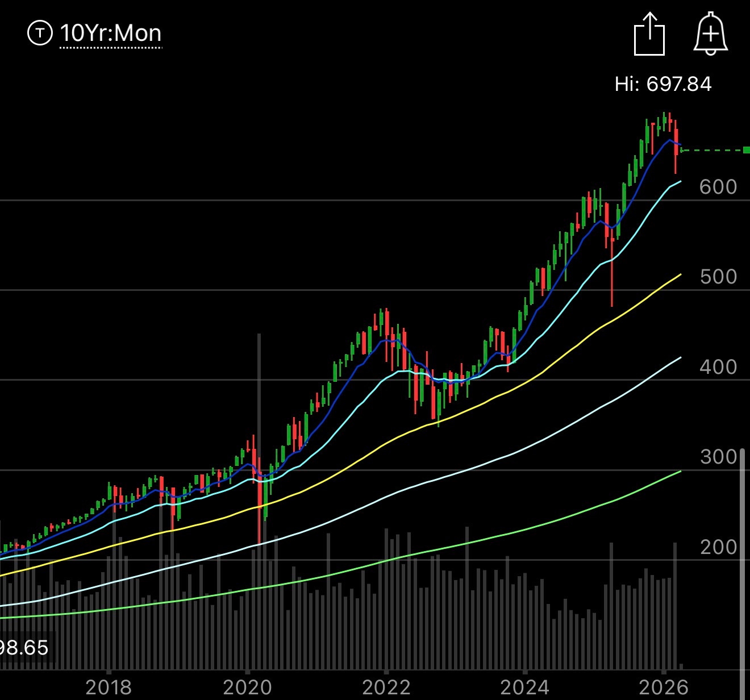Viewport: 750px width, 700px height.
Task: Tap the 2026 date axis label
Action: [664, 688]
